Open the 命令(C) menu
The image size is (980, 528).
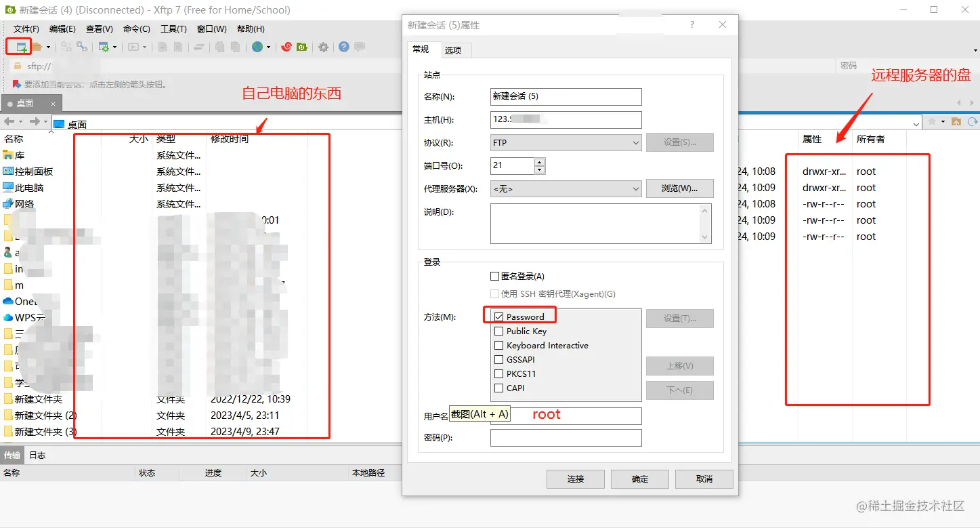137,29
